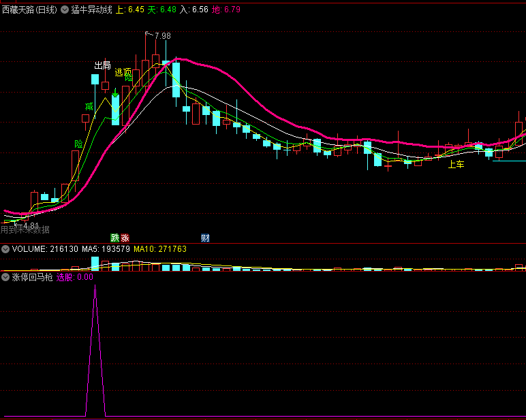The height and width of the screenshot is (420, 526).
Task: Click the magenta 选股: 0.00 readout
Action: [x=74, y=277]
